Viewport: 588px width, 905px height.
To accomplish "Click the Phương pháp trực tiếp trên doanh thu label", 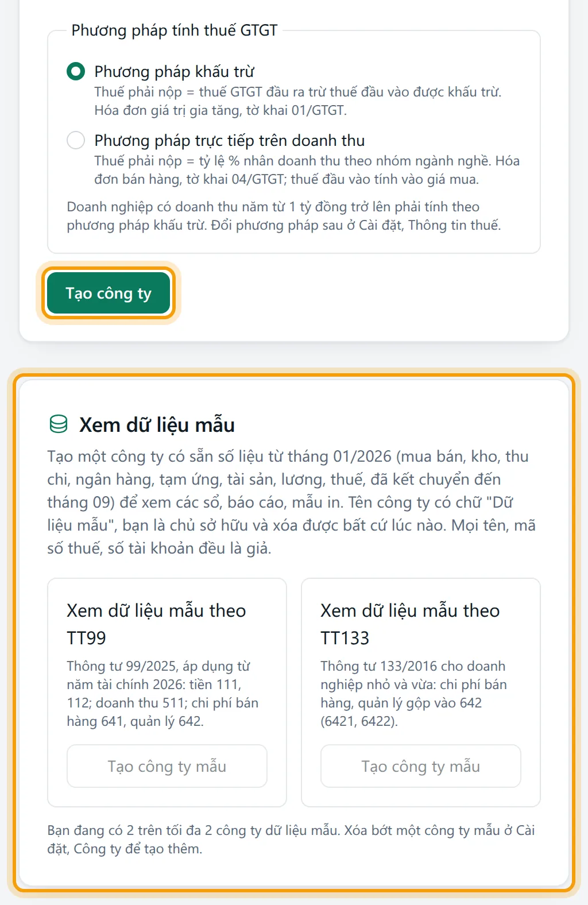I will point(230,140).
